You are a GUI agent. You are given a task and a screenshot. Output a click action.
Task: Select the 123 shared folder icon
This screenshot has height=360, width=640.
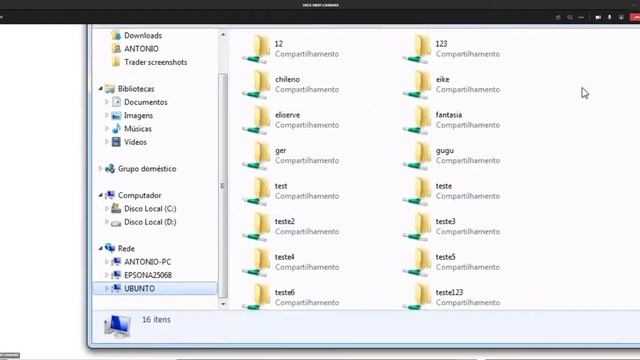[417, 49]
